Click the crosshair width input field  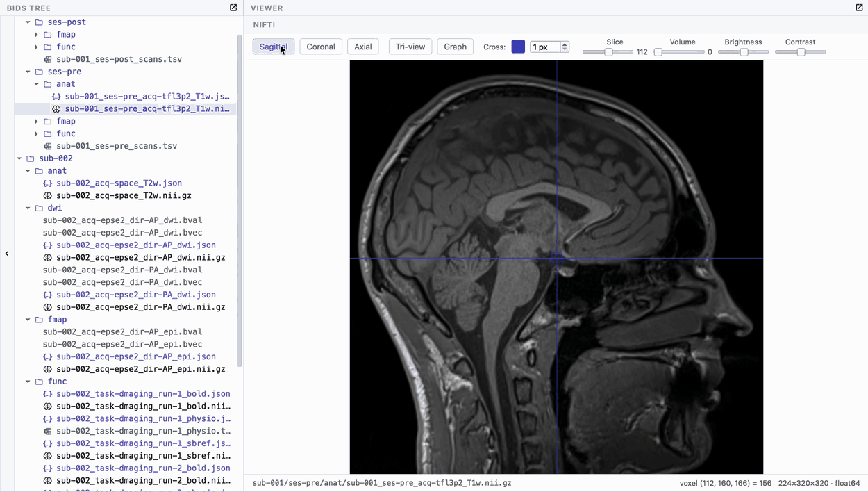544,47
